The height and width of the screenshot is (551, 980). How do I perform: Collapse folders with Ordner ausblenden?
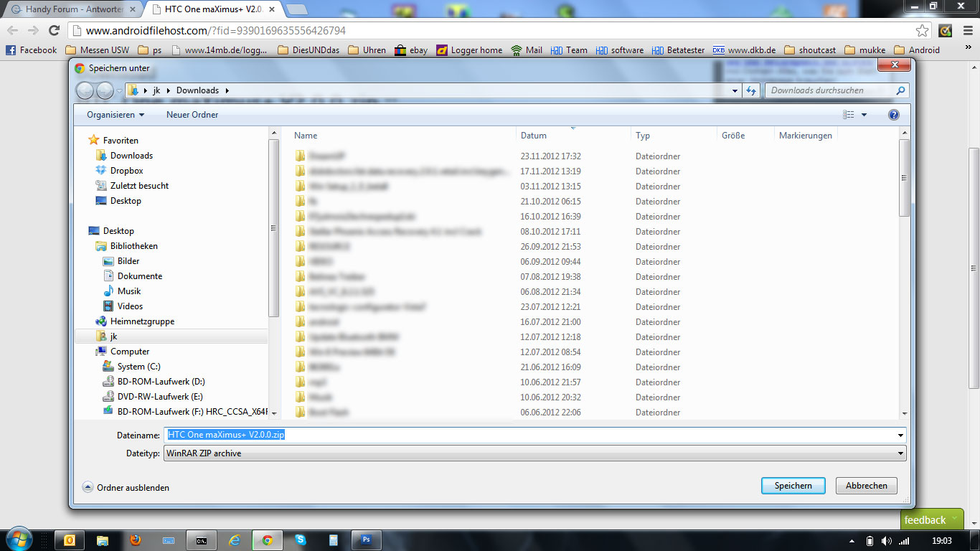click(x=126, y=487)
